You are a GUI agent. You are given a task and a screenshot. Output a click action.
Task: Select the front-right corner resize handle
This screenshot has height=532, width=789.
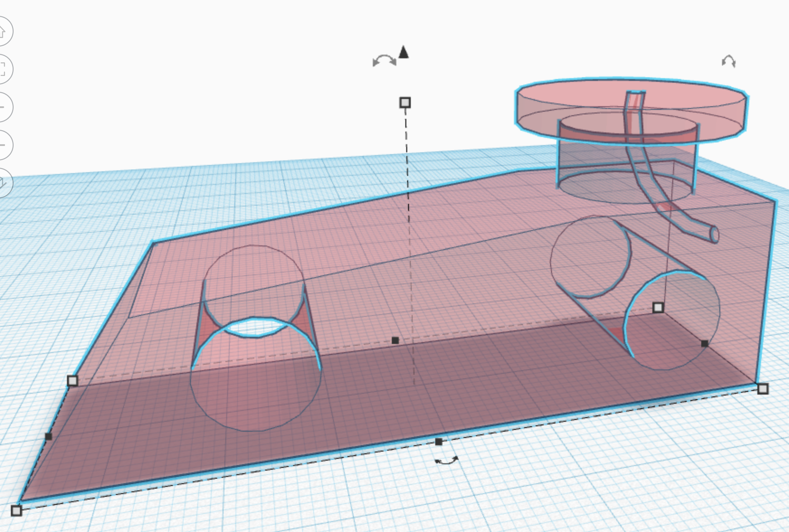click(763, 389)
